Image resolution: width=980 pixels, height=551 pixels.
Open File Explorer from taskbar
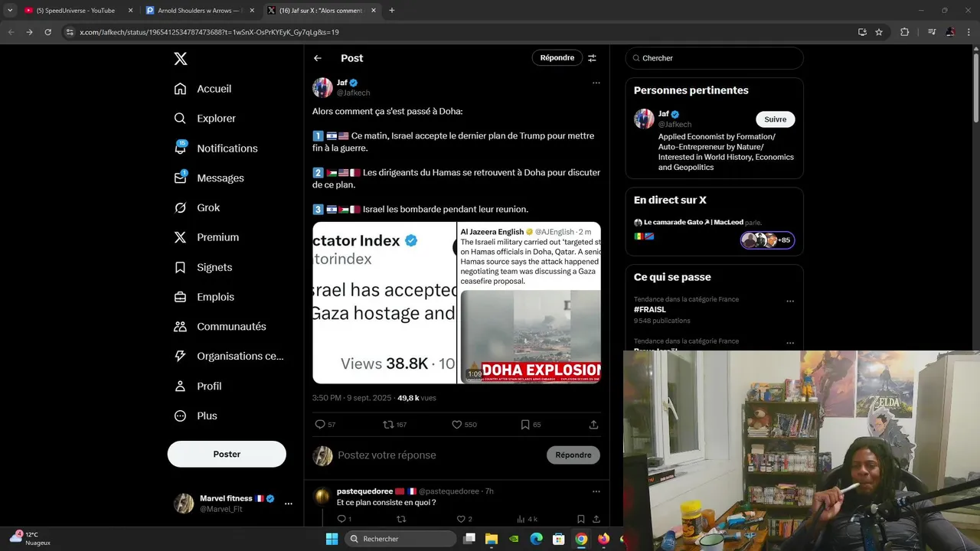pos(492,539)
